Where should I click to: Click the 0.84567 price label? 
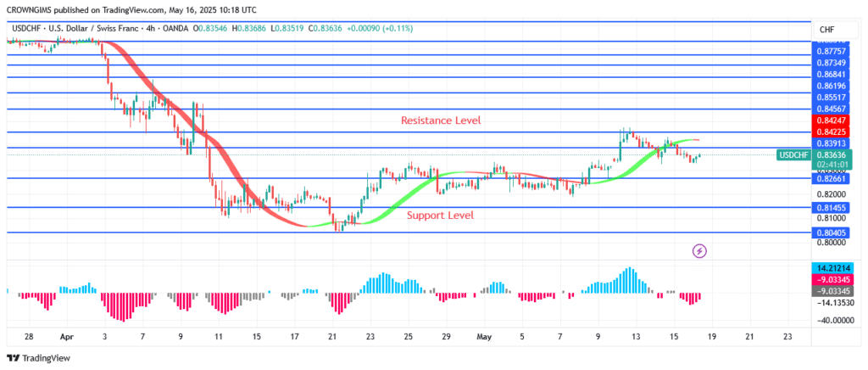click(x=832, y=109)
